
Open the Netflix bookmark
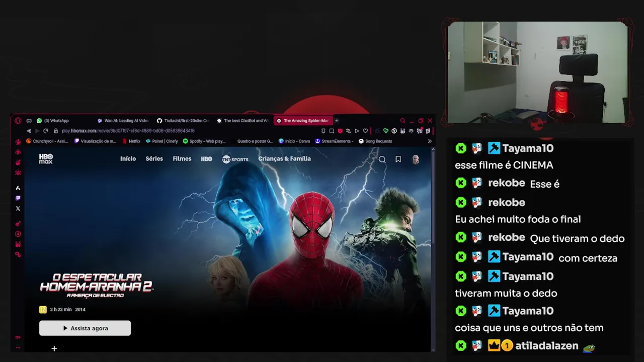pyautogui.click(x=131, y=141)
